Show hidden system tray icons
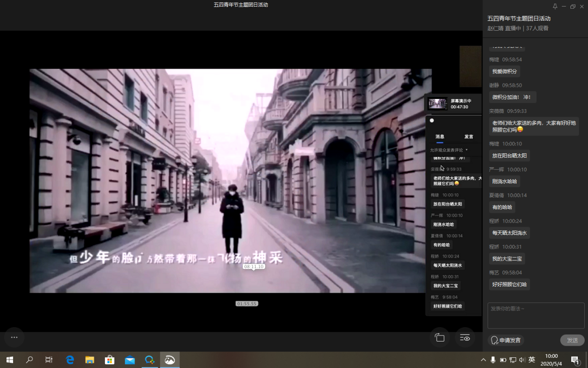 pyautogui.click(x=483, y=360)
